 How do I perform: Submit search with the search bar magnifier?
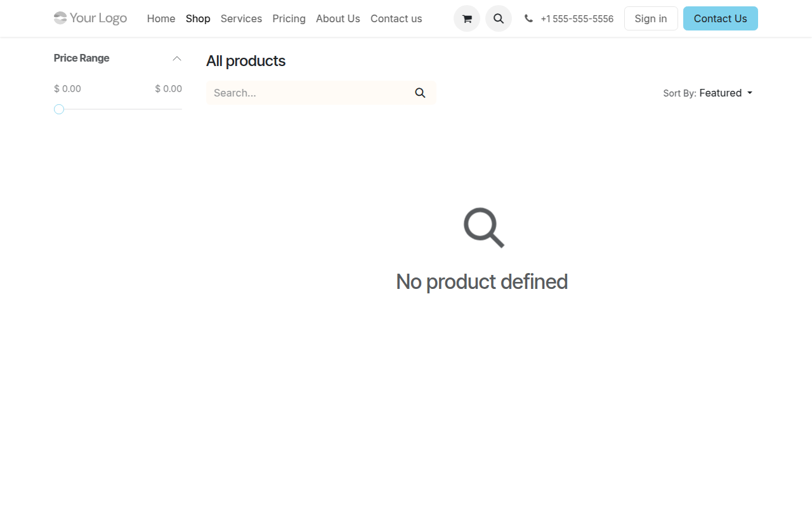(x=420, y=93)
